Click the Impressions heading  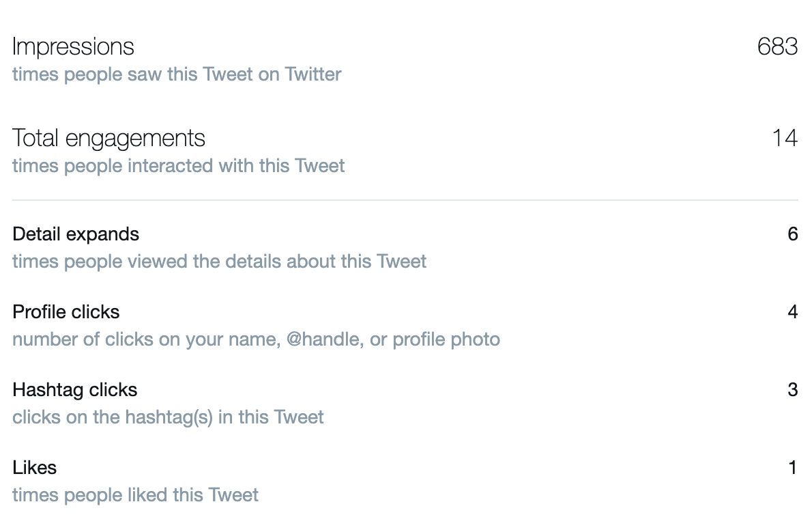click(73, 46)
